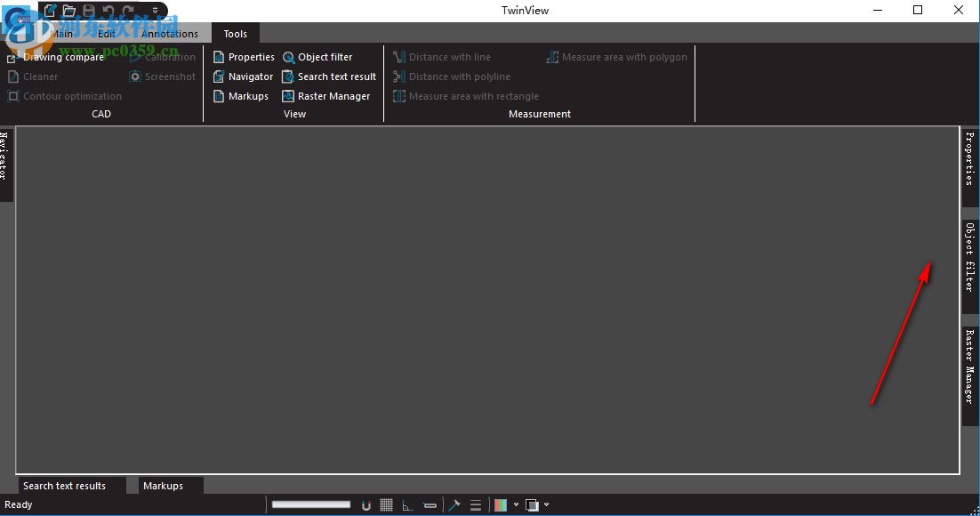The image size is (980, 516).
Task: Click the Screenshot camera icon
Action: 135,77
